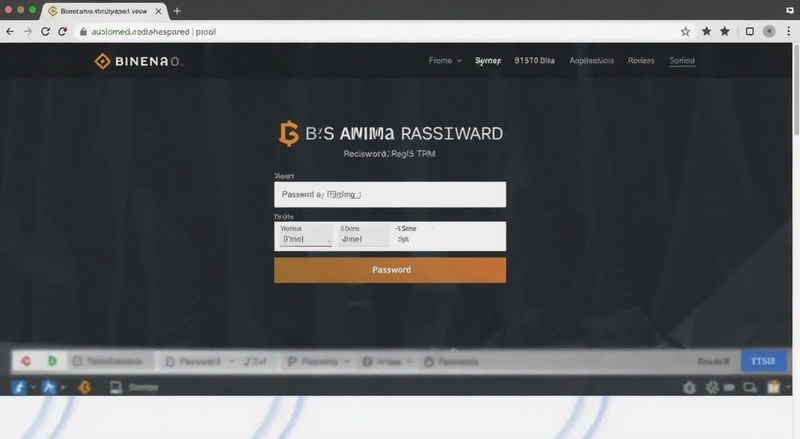The width and height of the screenshot is (800, 439).
Task: Open the underlined Sorinol navigation link
Action: [682, 60]
